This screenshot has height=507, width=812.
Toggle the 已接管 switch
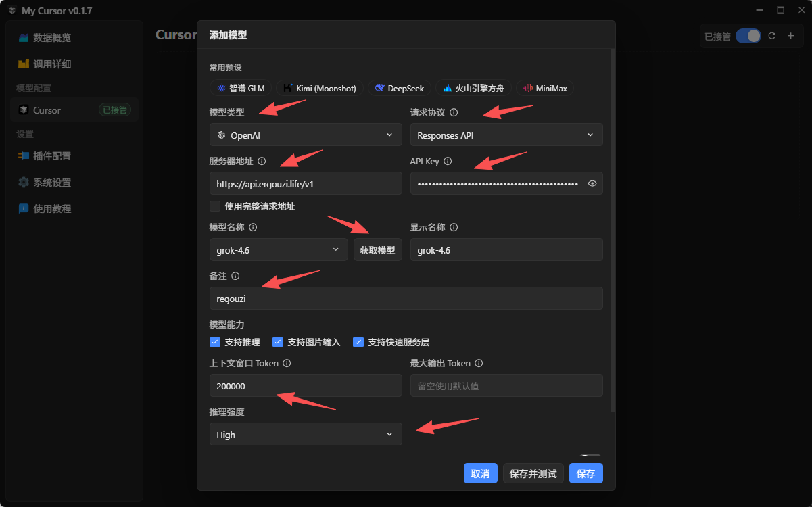click(748, 36)
